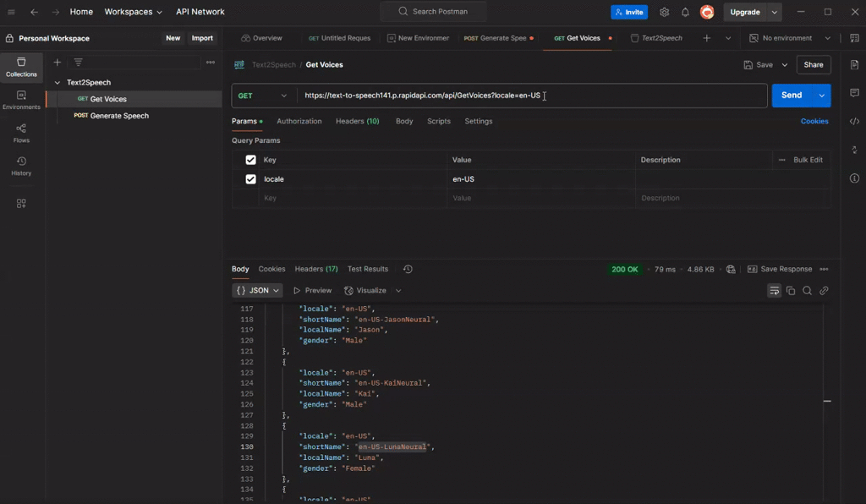The width and height of the screenshot is (866, 504).
Task: Toggle response line wrap button
Action: 774,291
